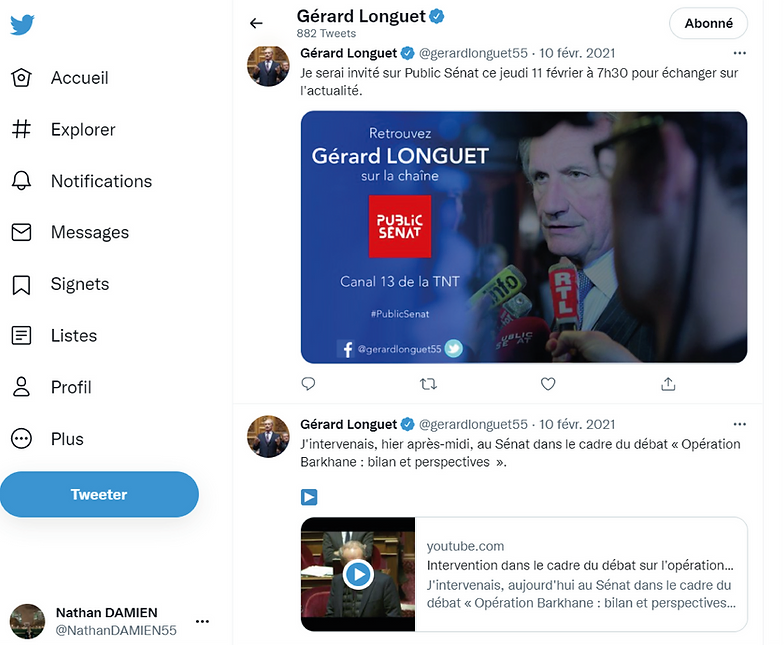Go back using the left arrow
This screenshot has width=784, height=645.
pos(256,23)
